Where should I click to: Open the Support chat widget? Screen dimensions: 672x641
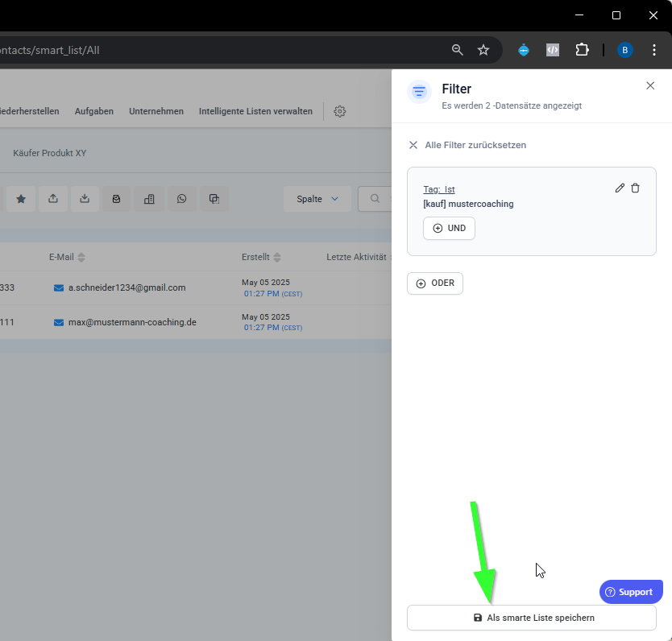(x=631, y=592)
